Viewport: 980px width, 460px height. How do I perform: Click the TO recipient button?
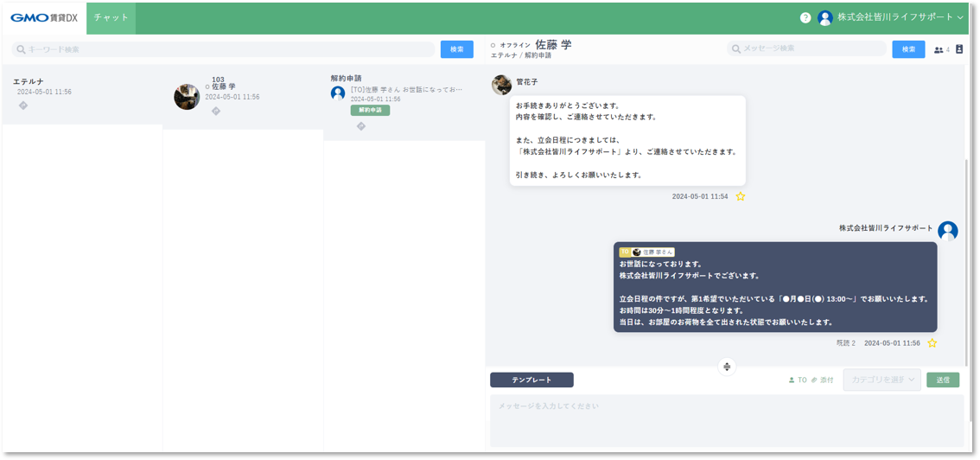coord(799,380)
